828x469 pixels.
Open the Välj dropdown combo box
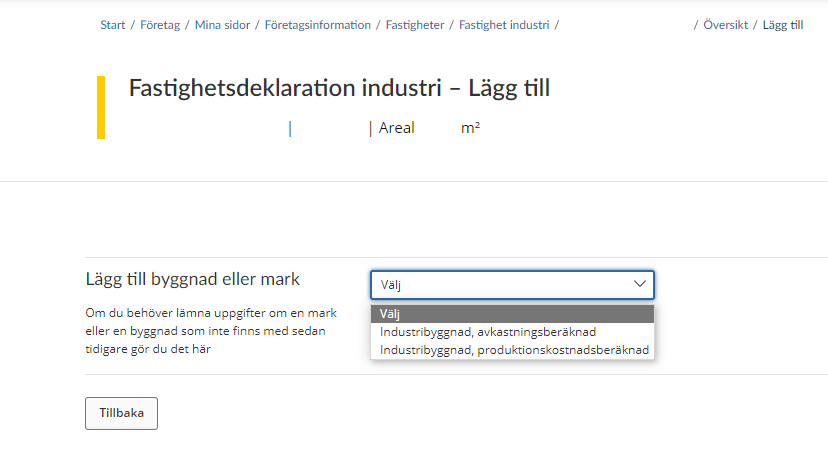pos(512,285)
